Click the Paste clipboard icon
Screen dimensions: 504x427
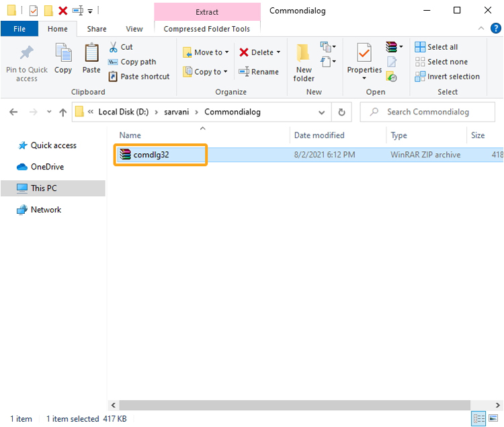[91, 52]
